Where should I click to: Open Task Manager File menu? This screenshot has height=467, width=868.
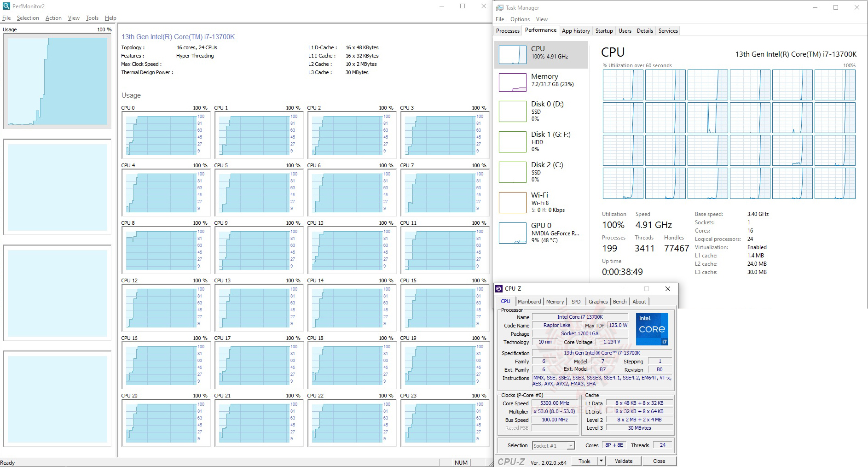click(x=500, y=19)
